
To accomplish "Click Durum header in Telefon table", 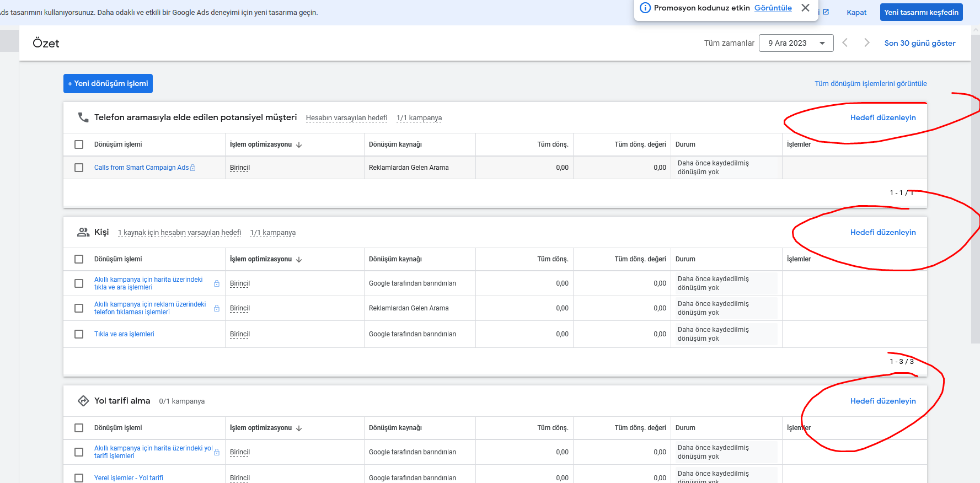I will point(686,144).
